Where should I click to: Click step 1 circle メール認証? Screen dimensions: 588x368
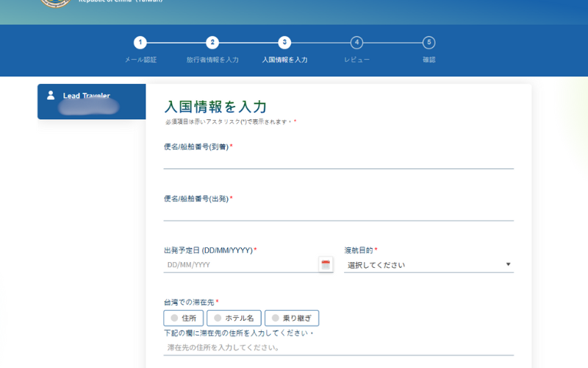(x=140, y=43)
